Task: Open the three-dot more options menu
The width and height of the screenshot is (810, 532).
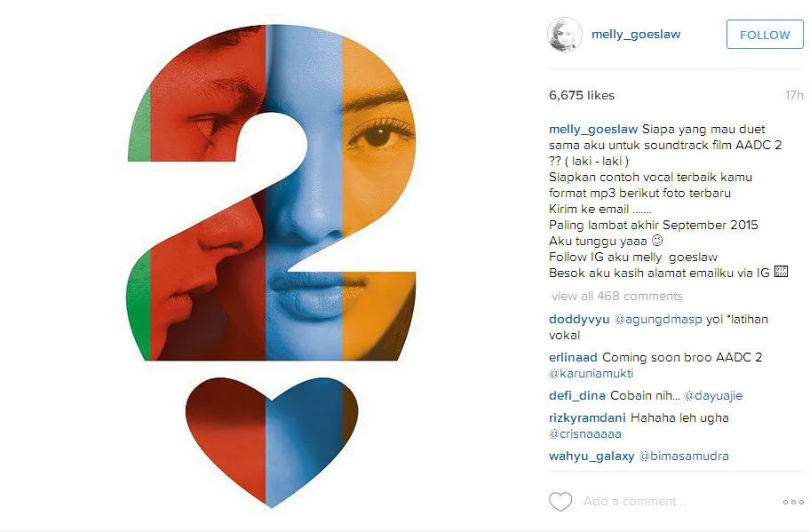Action: [793, 502]
